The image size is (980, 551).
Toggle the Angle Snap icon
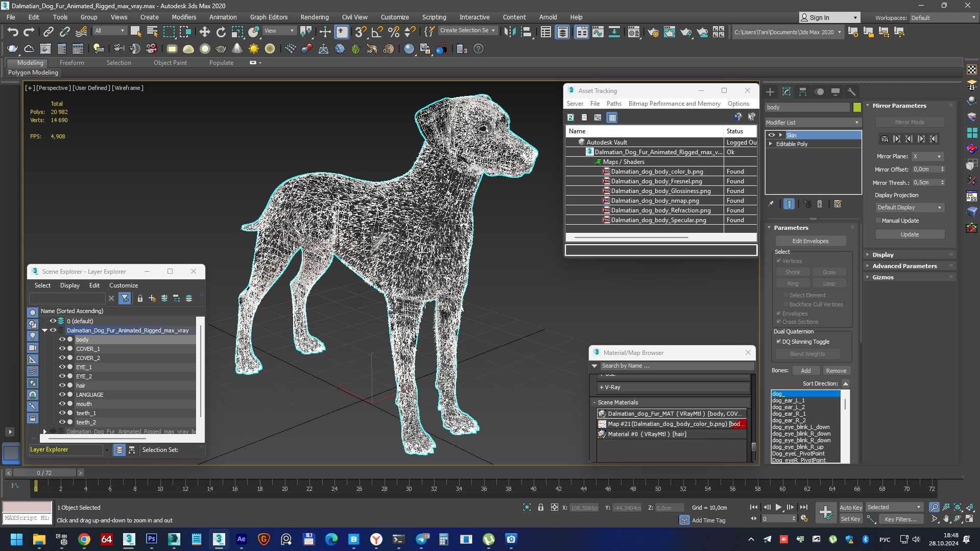point(377,32)
